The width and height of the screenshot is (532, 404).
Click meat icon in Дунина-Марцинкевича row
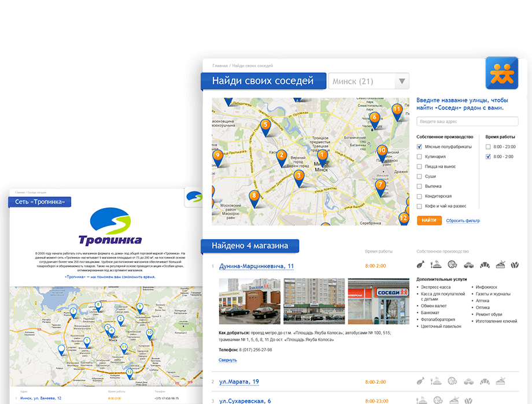pos(420,265)
